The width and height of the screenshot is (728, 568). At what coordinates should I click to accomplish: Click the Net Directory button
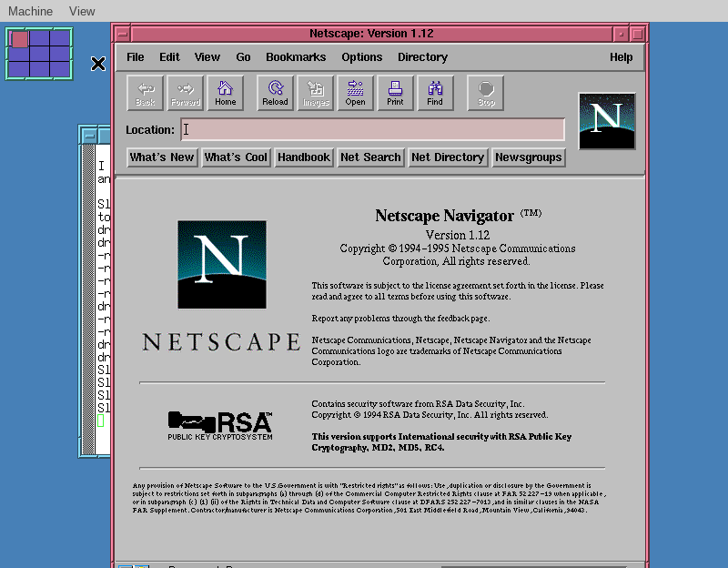pos(448,157)
